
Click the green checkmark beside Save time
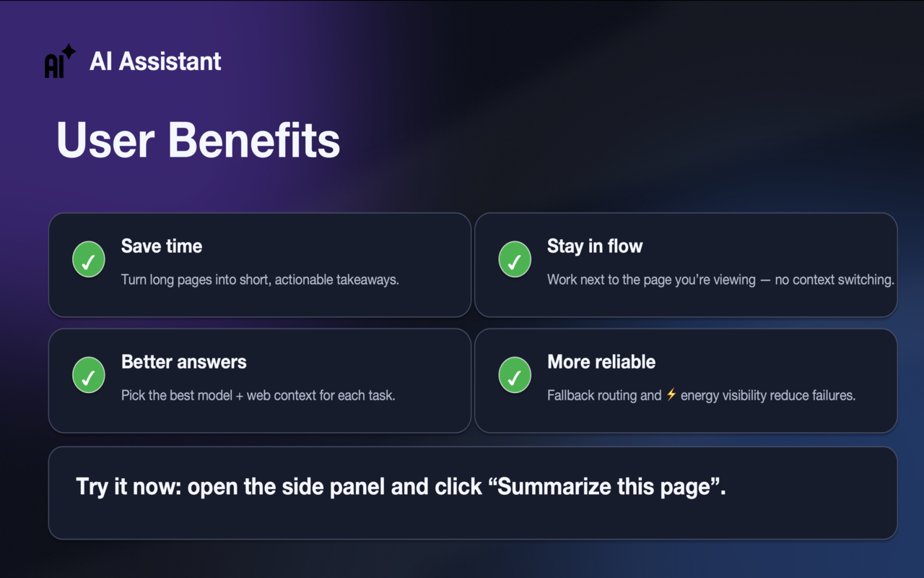click(89, 259)
